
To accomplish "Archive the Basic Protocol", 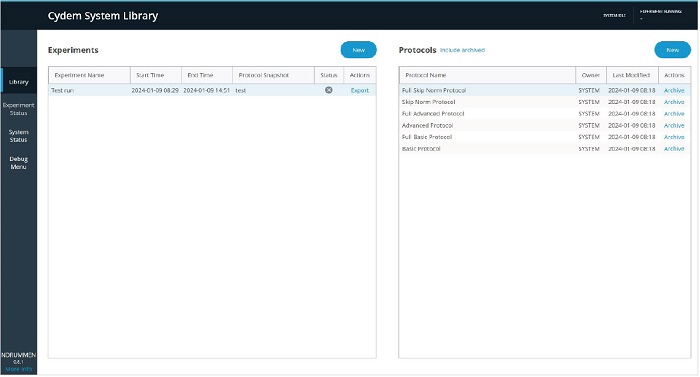I will coord(674,149).
